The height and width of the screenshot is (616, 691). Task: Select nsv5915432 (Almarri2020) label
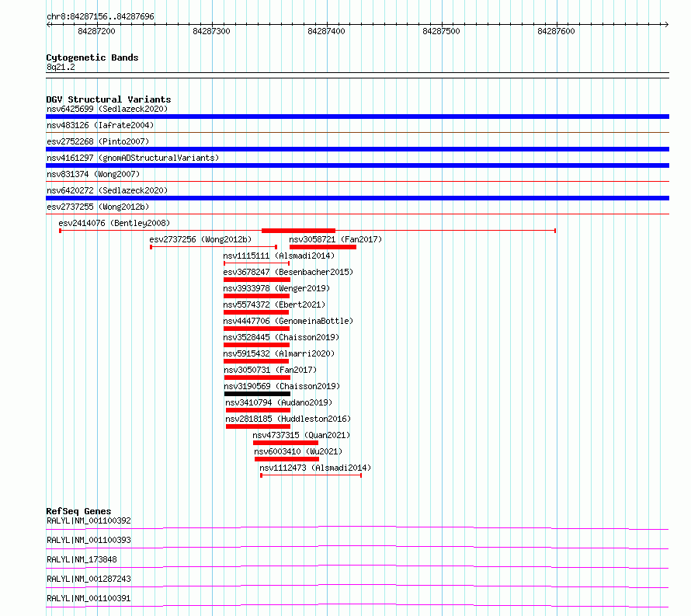coord(279,353)
